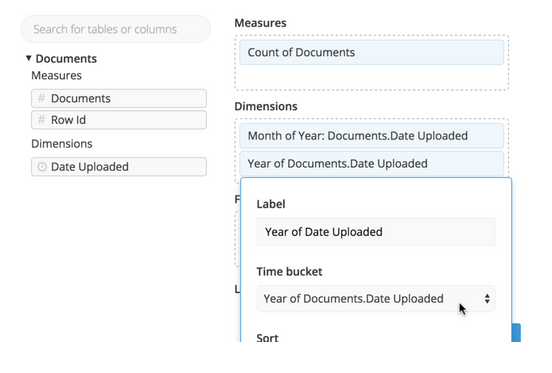Edit the Label field Year of Date Uploaded
552x373 pixels.
(376, 232)
